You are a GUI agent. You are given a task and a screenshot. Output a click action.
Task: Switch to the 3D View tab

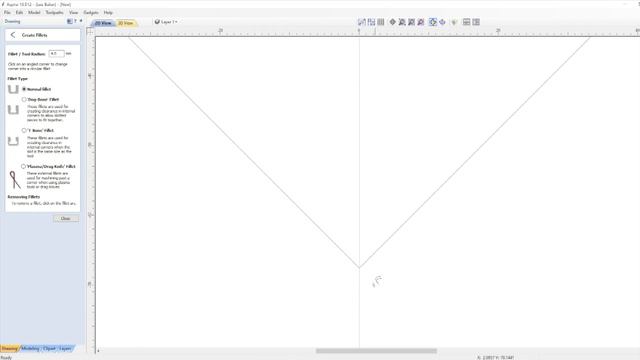pyautogui.click(x=126, y=23)
